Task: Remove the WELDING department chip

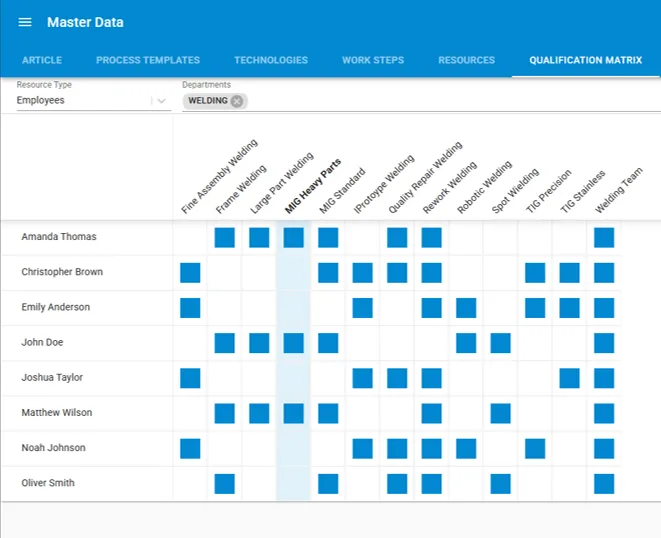Action: pos(237,101)
